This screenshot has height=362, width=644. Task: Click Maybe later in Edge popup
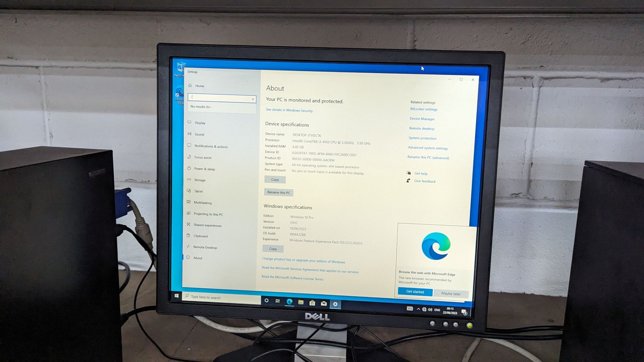point(451,293)
